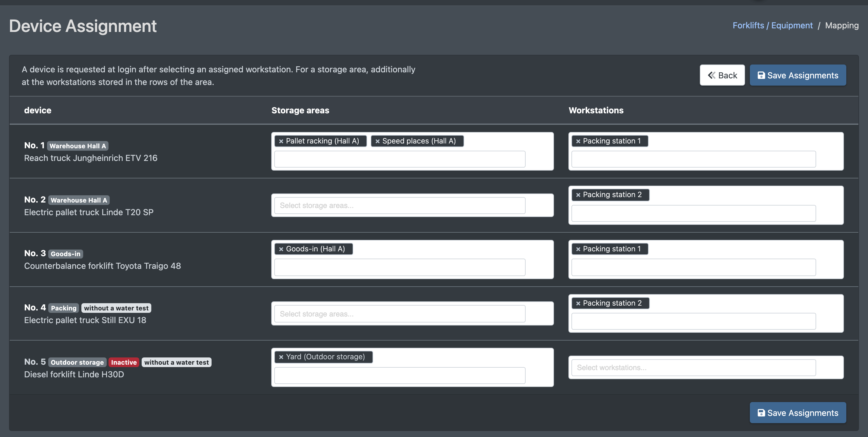Click the top Save Assignments button

click(797, 75)
